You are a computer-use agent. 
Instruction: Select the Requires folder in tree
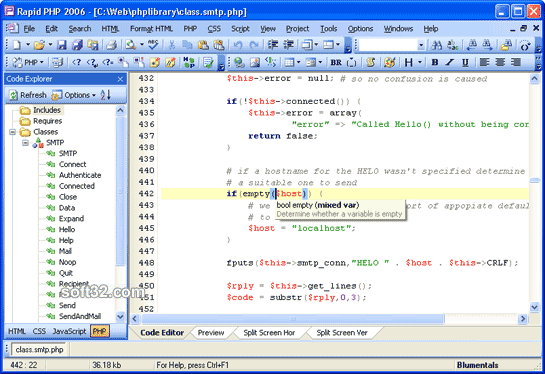(47, 121)
